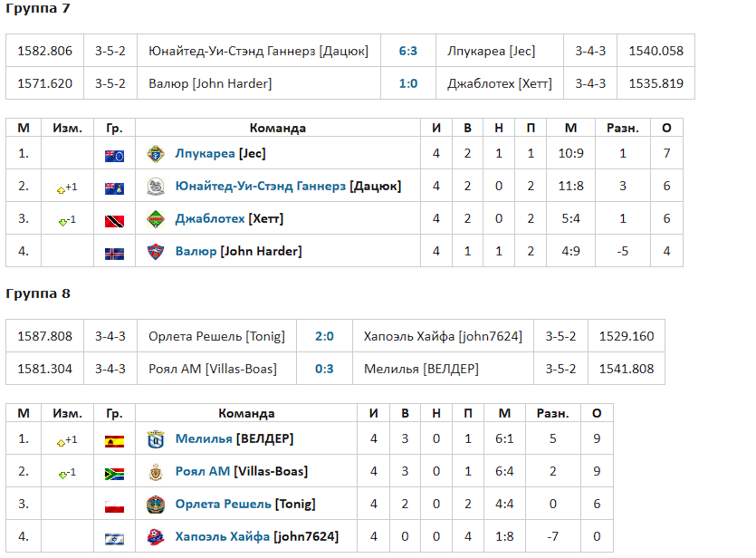Click the South Africa flag in Роял АМ row

pyautogui.click(x=114, y=474)
